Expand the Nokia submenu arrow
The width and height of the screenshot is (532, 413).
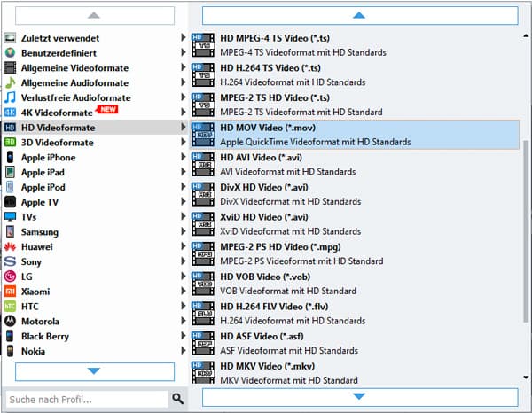coord(184,351)
